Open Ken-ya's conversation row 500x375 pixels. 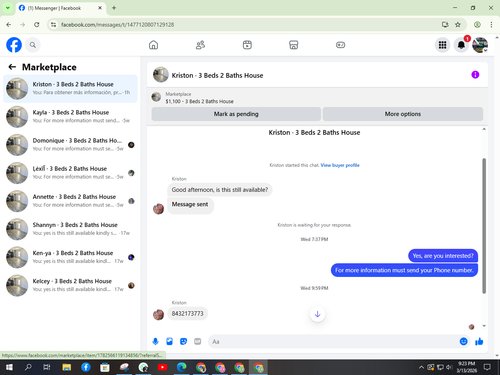point(70,257)
